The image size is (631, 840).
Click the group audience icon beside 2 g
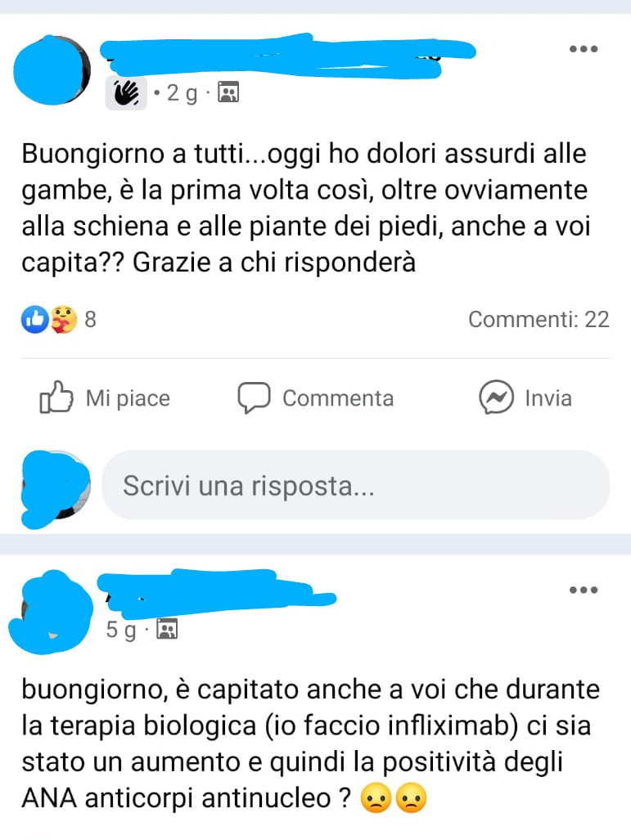pyautogui.click(x=228, y=92)
